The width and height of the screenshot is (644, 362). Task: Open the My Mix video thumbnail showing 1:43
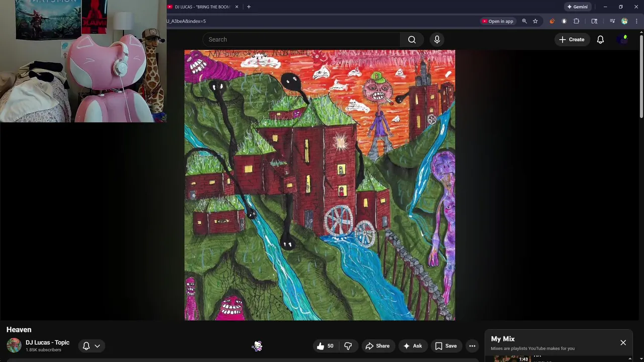pos(511,358)
